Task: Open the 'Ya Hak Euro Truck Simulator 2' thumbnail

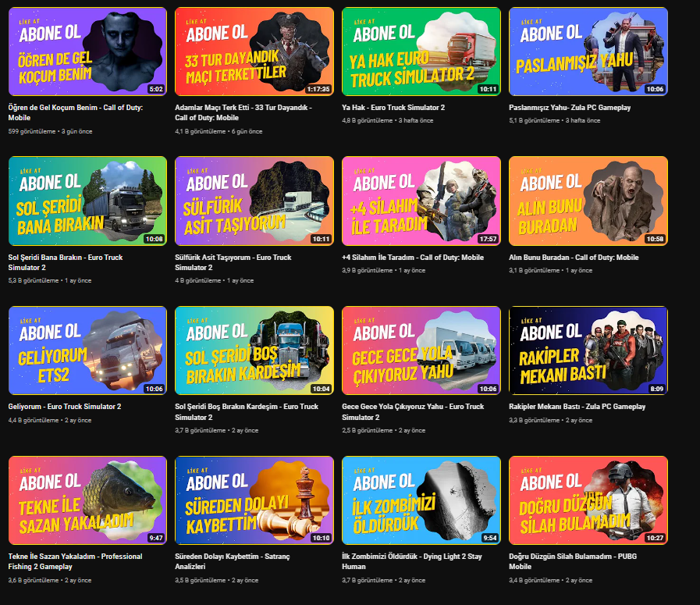Action: [x=421, y=52]
